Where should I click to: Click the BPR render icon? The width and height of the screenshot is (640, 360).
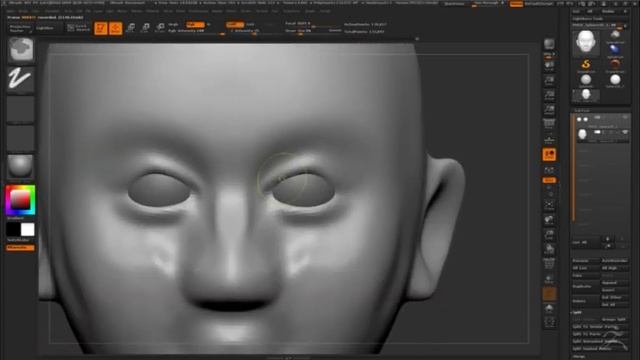549,44
